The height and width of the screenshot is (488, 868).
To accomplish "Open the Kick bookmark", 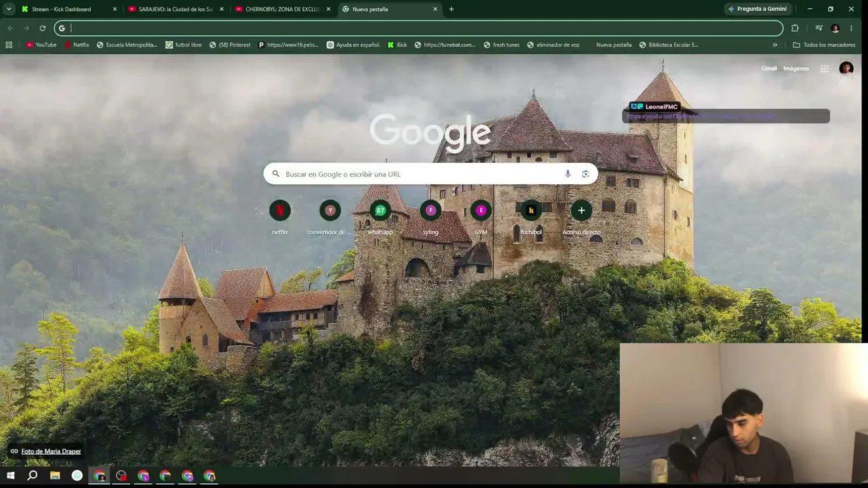I will (x=397, y=45).
